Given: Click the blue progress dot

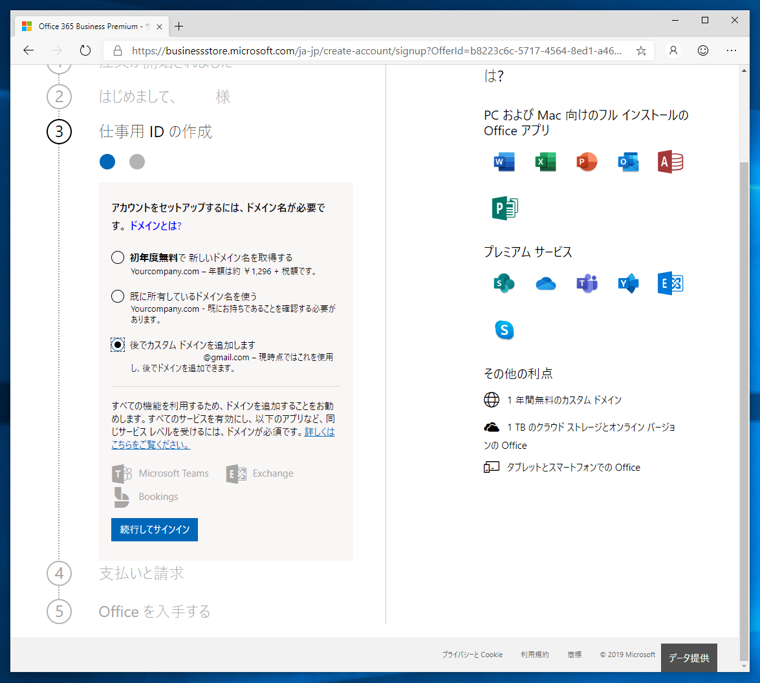Looking at the screenshot, I should pos(107,161).
